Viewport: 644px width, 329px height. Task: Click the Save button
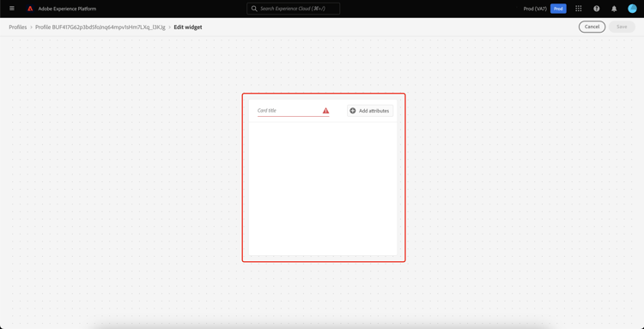point(622,27)
